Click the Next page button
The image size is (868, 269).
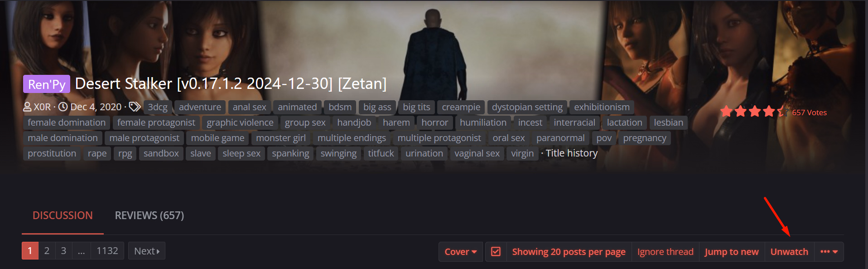(x=147, y=251)
